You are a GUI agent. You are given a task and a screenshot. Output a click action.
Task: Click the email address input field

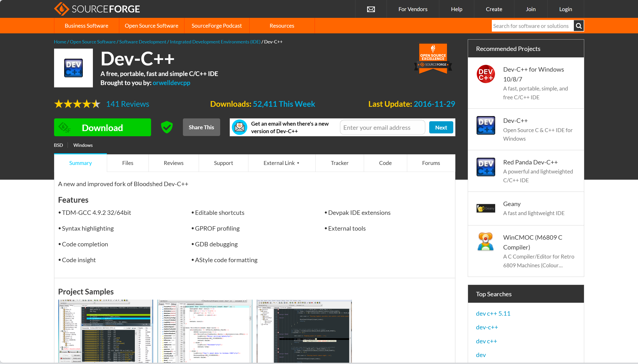point(382,127)
